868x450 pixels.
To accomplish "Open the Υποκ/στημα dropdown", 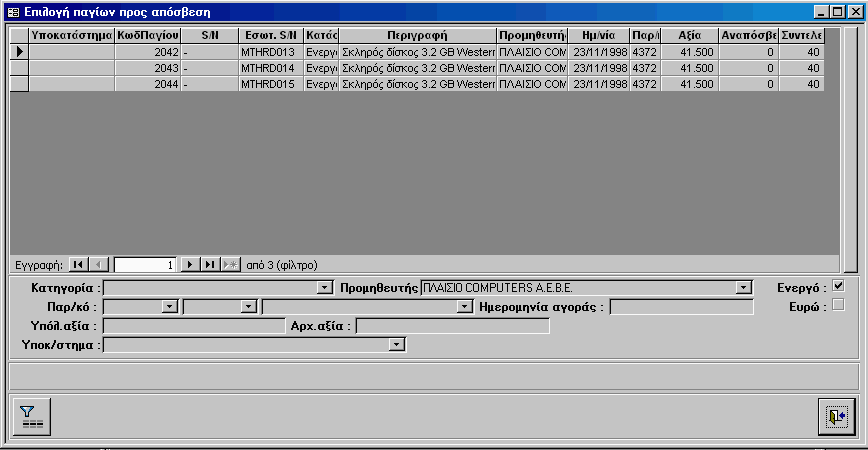I will point(397,345).
